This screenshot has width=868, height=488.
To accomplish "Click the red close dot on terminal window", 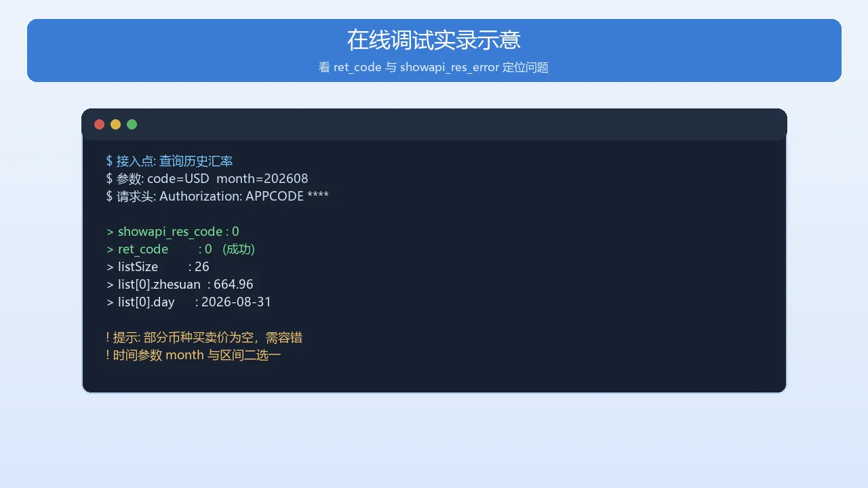I will [x=99, y=124].
